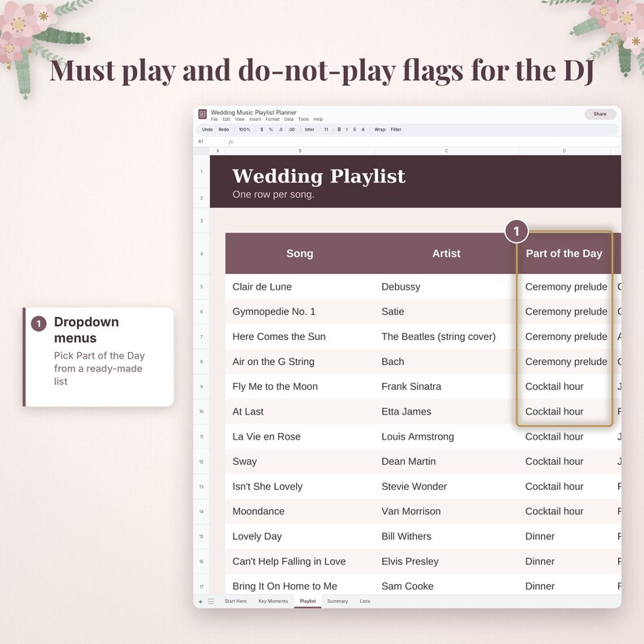Click the add sheet plus icon
Screen dimensions: 644x644
pos(200,601)
